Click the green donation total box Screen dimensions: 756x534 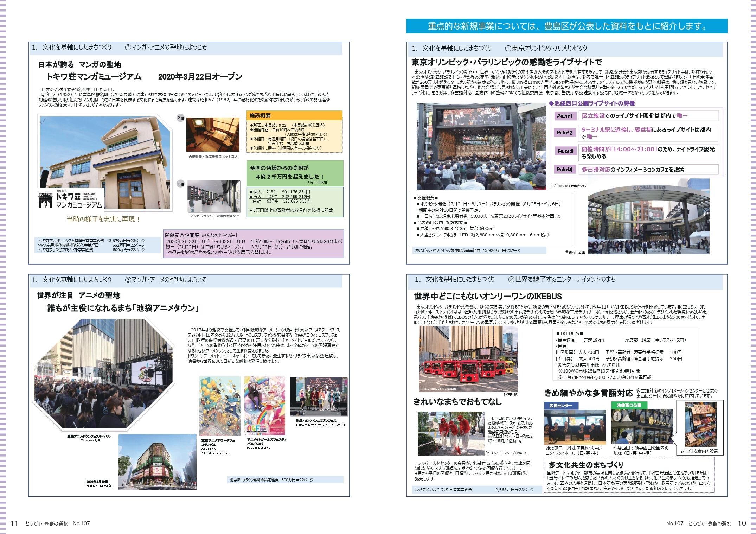coord(295,173)
